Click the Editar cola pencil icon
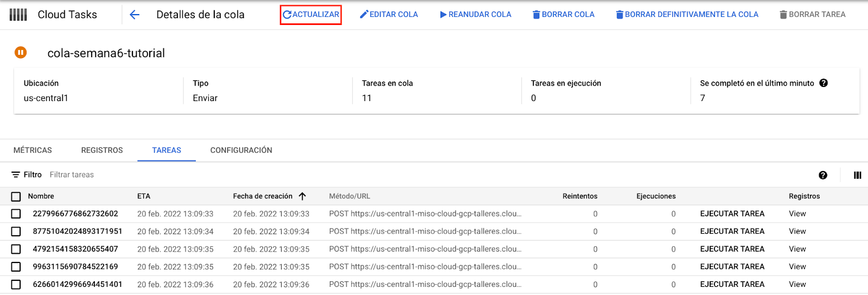Image resolution: width=868 pixels, height=295 pixels. click(364, 15)
